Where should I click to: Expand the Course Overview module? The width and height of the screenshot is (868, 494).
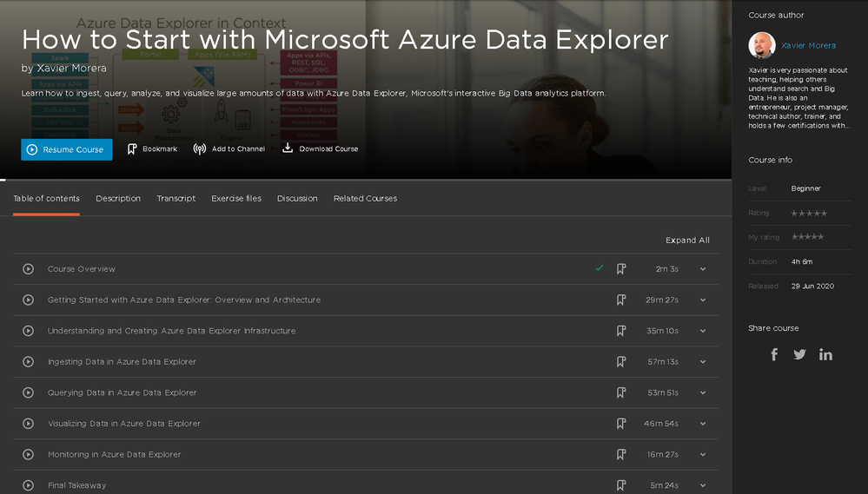point(703,269)
